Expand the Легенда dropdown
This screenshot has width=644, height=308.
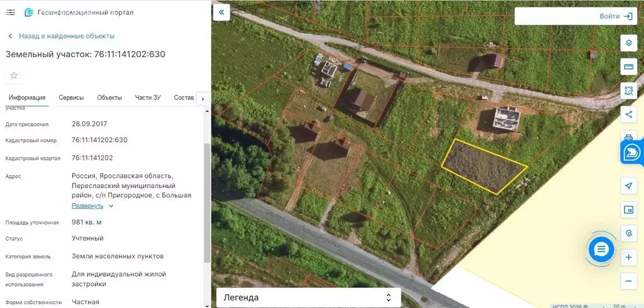[308, 297]
